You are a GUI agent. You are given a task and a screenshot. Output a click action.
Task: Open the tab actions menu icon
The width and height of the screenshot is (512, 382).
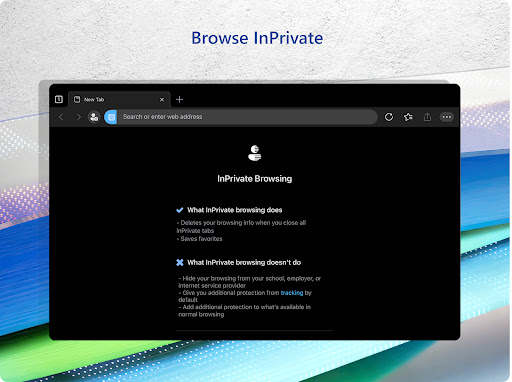pos(59,99)
